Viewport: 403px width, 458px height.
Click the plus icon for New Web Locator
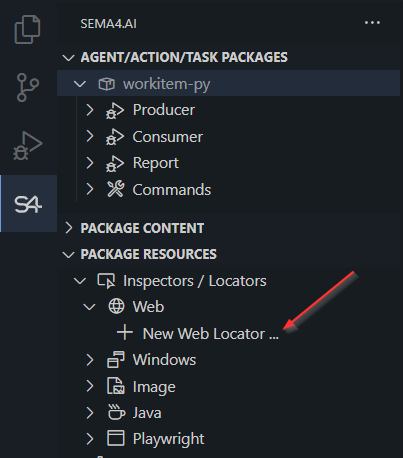click(125, 333)
